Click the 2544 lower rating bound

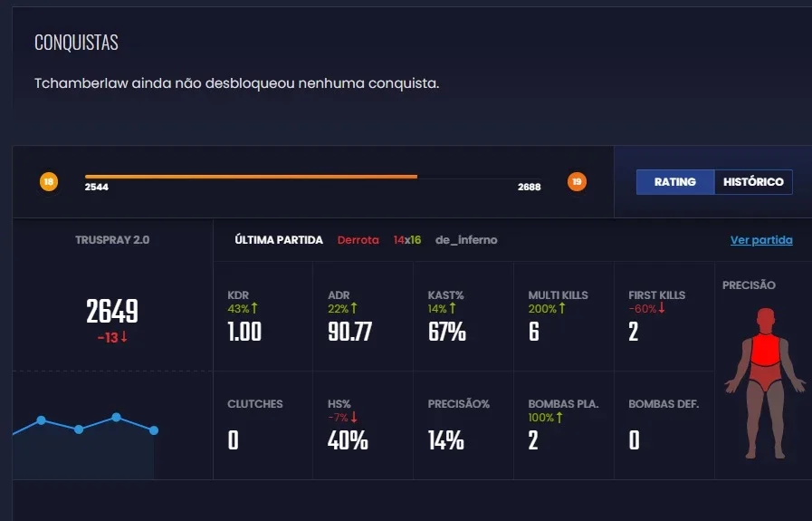coord(96,188)
